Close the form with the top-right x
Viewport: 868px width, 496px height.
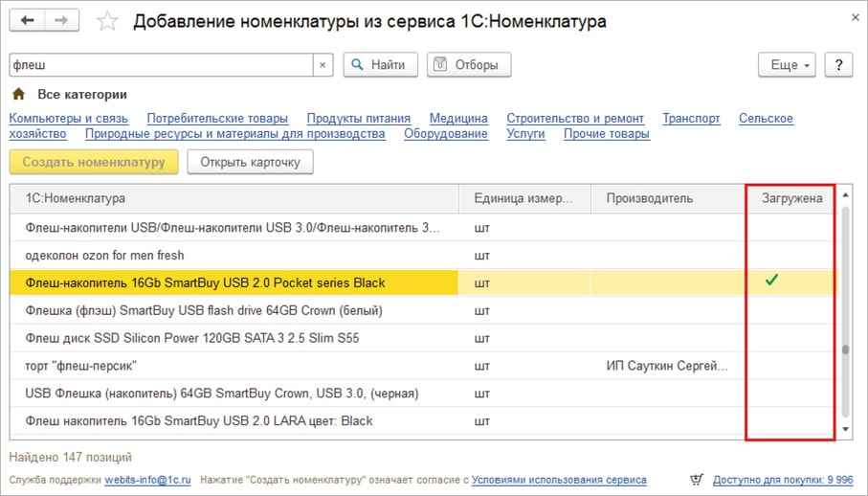(854, 16)
